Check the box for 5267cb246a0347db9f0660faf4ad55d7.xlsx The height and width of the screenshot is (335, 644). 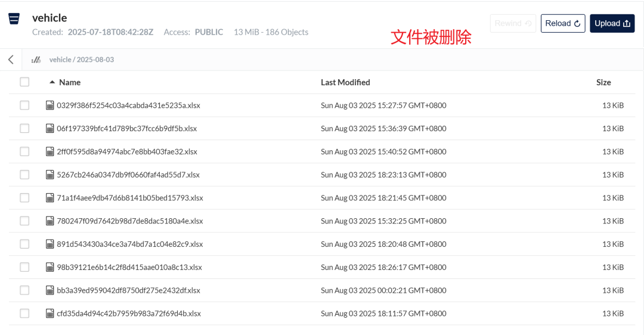(24, 175)
